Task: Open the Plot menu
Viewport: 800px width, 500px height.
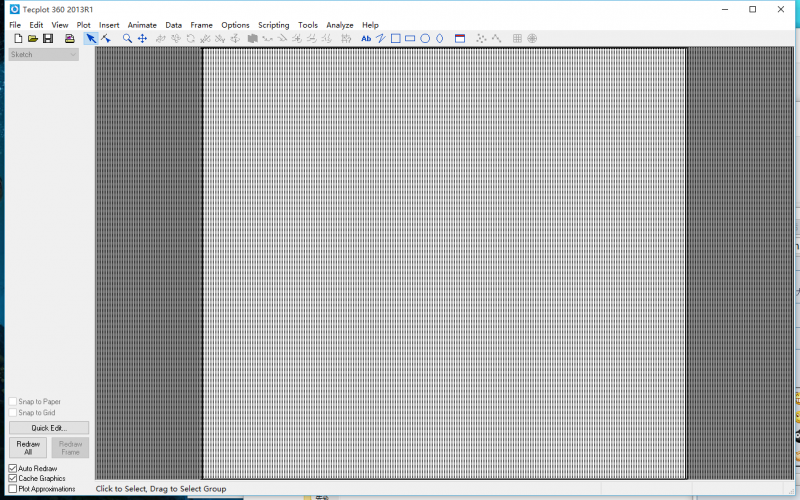Action: 84,25
